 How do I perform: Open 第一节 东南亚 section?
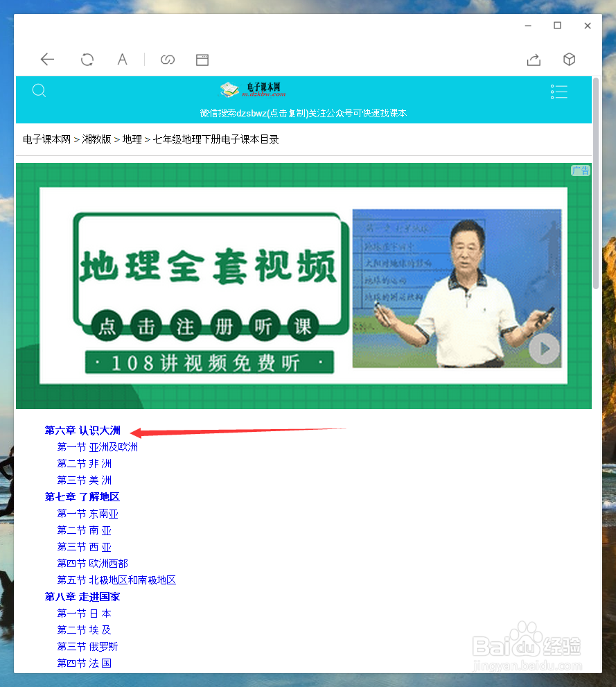coord(88,514)
